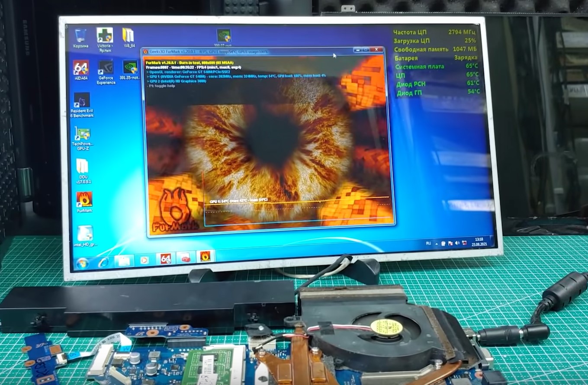
Task: Click the 'Диод PCH' 61°C line
Action: click(438, 83)
